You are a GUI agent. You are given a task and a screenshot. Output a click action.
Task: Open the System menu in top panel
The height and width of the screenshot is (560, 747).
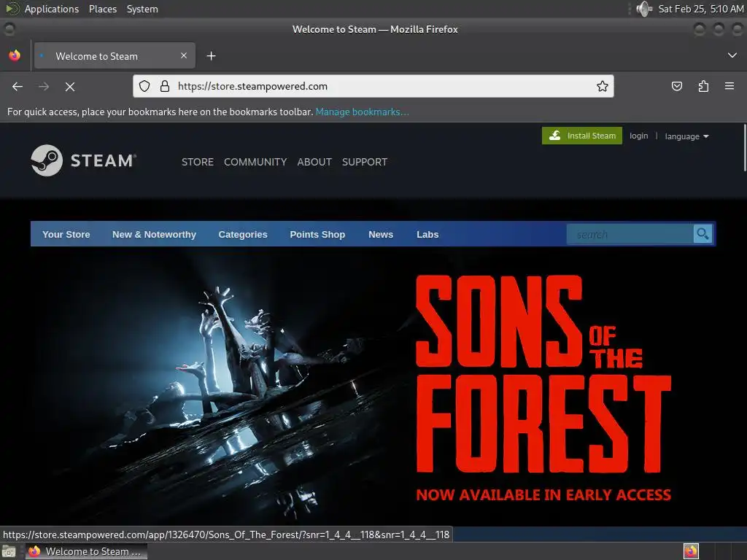(x=142, y=9)
